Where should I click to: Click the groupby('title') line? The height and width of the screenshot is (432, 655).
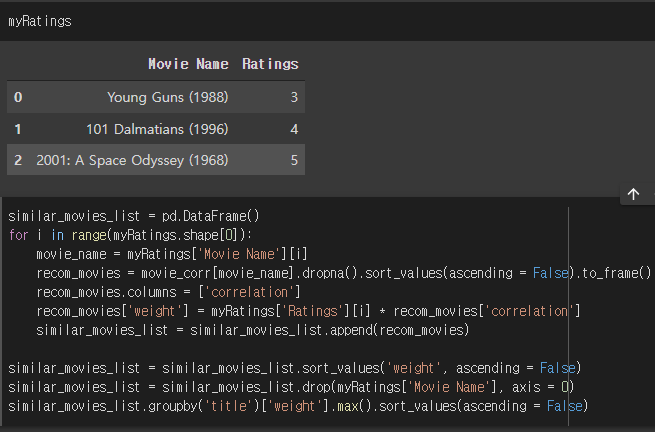pyautogui.click(x=298, y=406)
